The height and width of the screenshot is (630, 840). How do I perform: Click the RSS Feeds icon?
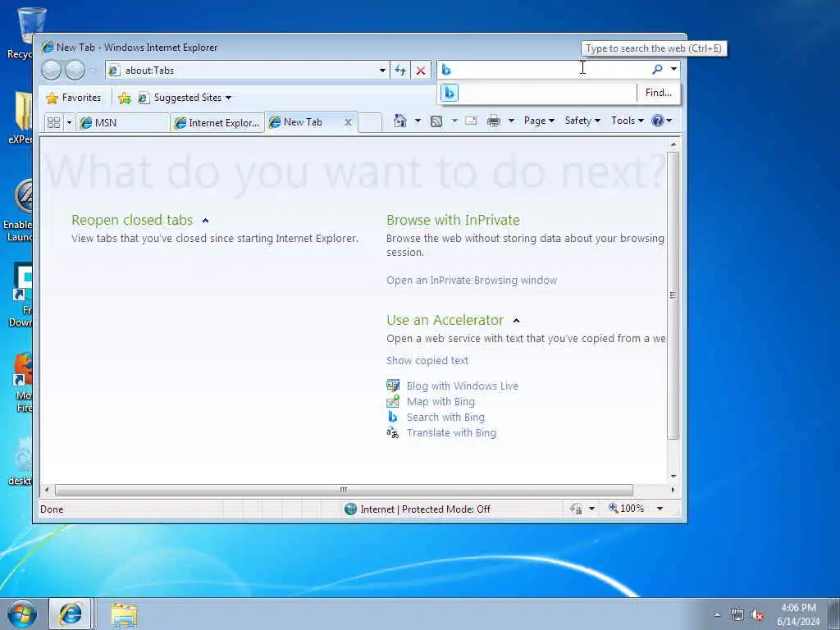(436, 121)
